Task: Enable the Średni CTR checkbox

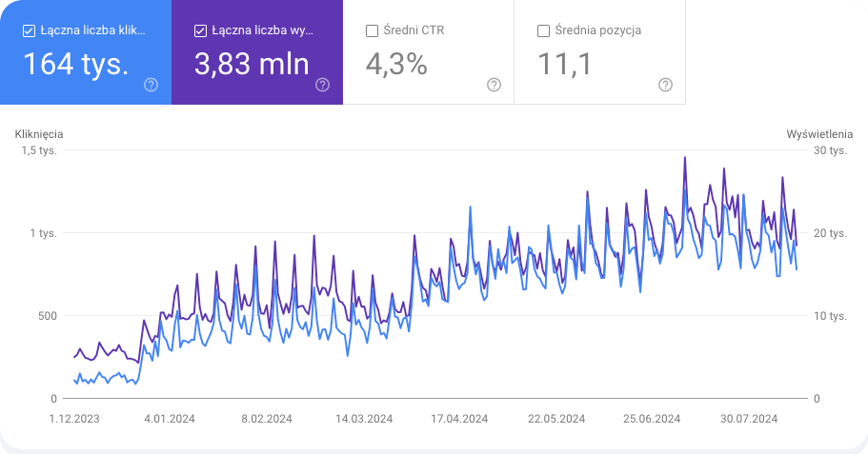Action: (x=372, y=30)
